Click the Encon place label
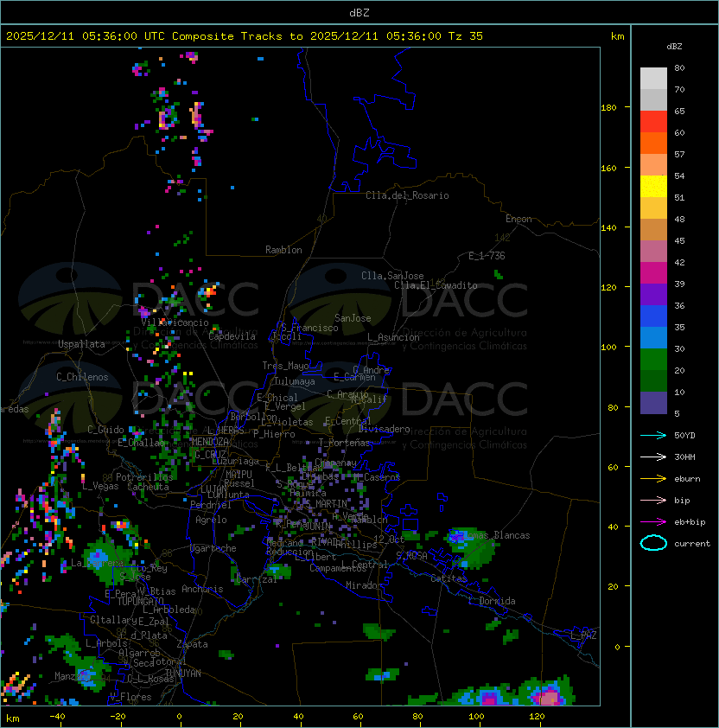The width and height of the screenshot is (719, 728). point(519,219)
